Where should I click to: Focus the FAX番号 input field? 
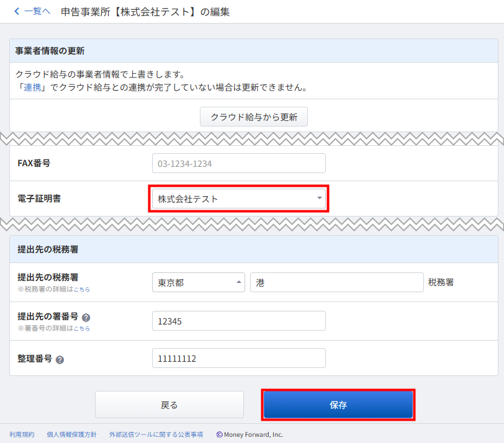coord(239,163)
